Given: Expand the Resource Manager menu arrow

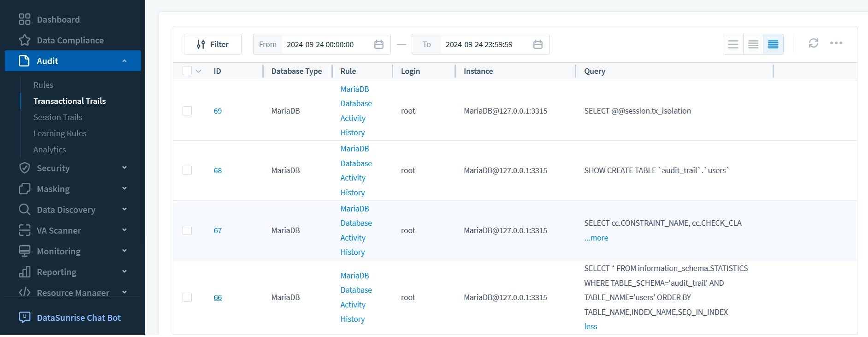Looking at the screenshot, I should pos(124,292).
